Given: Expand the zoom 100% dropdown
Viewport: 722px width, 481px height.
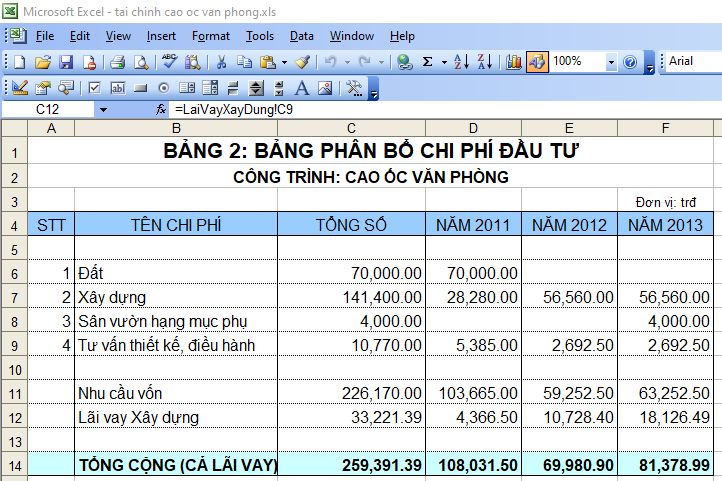Looking at the screenshot, I should [x=611, y=62].
